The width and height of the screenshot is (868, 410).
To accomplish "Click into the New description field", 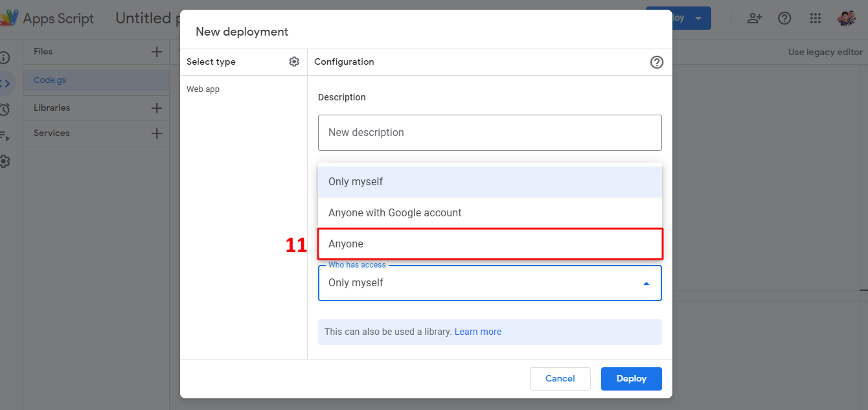I will coord(490,133).
